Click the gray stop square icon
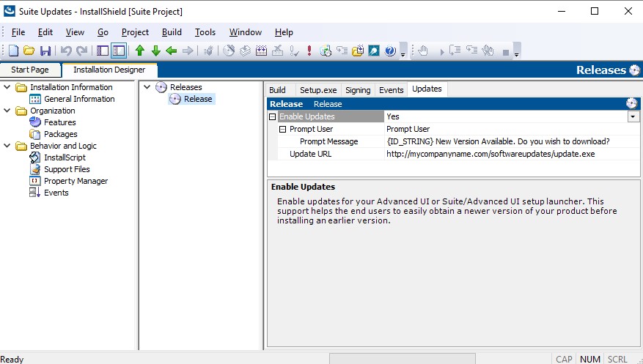The image size is (643, 364). pyautogui.click(x=506, y=53)
